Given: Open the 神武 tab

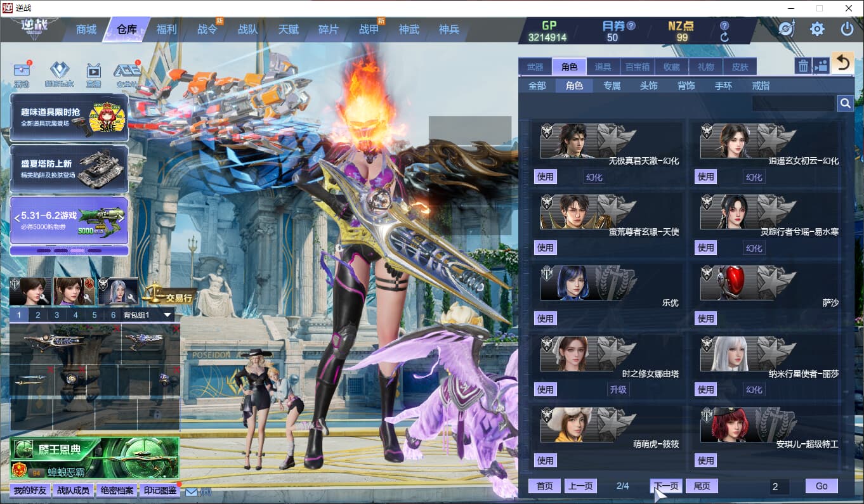Looking at the screenshot, I should [x=409, y=29].
